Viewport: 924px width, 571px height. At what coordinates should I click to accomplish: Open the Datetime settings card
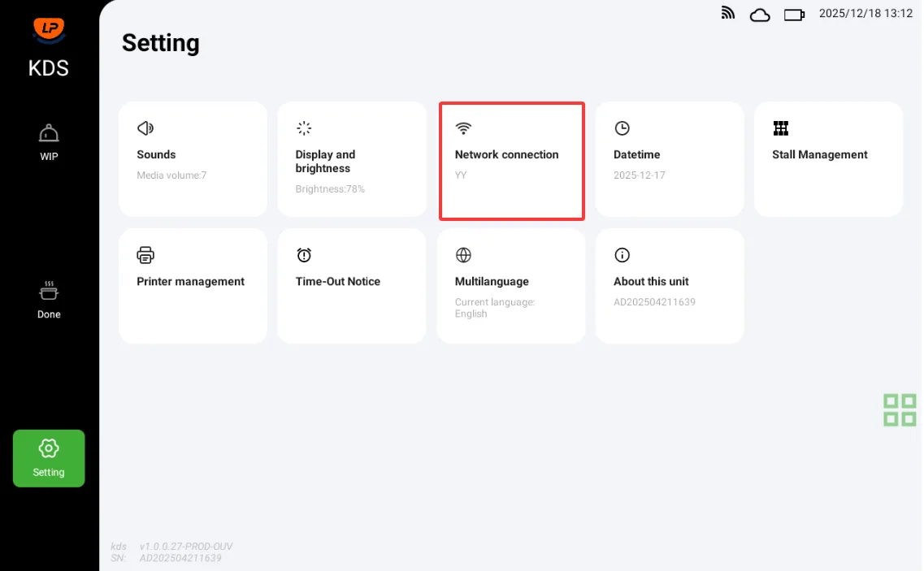670,159
